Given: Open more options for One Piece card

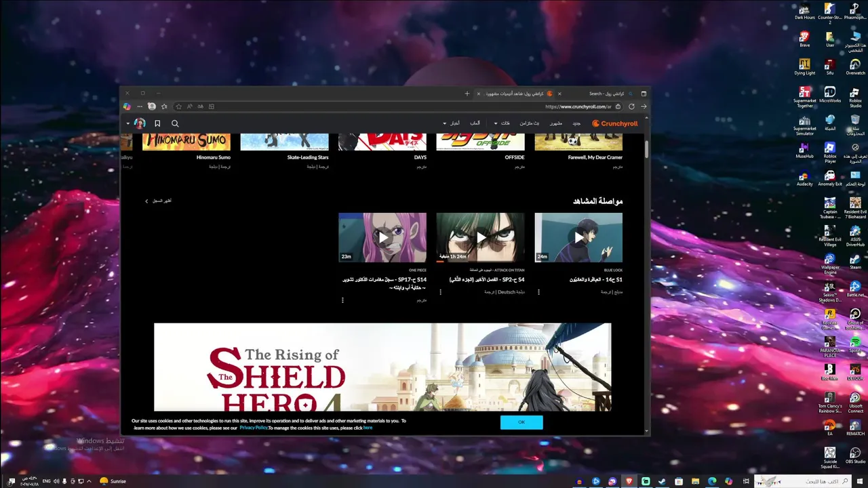Looking at the screenshot, I should (342, 300).
